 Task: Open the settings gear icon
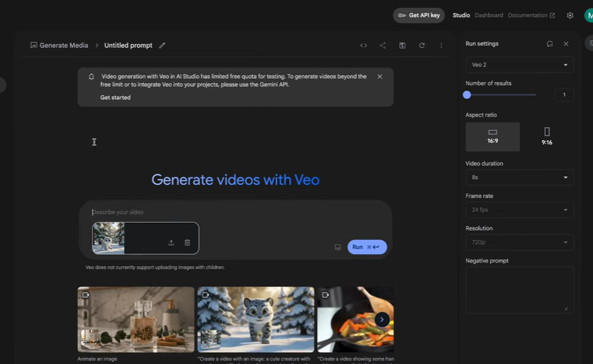pyautogui.click(x=570, y=16)
